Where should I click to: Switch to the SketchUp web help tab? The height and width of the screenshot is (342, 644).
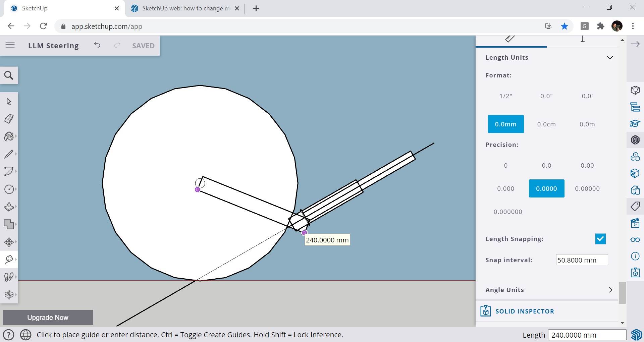point(185,8)
